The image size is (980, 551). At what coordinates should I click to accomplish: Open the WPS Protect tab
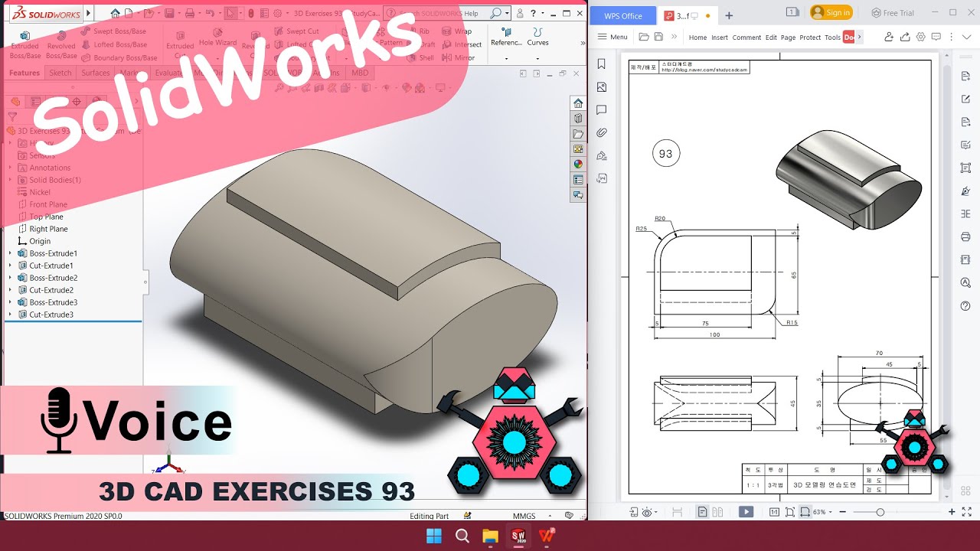pyautogui.click(x=810, y=37)
